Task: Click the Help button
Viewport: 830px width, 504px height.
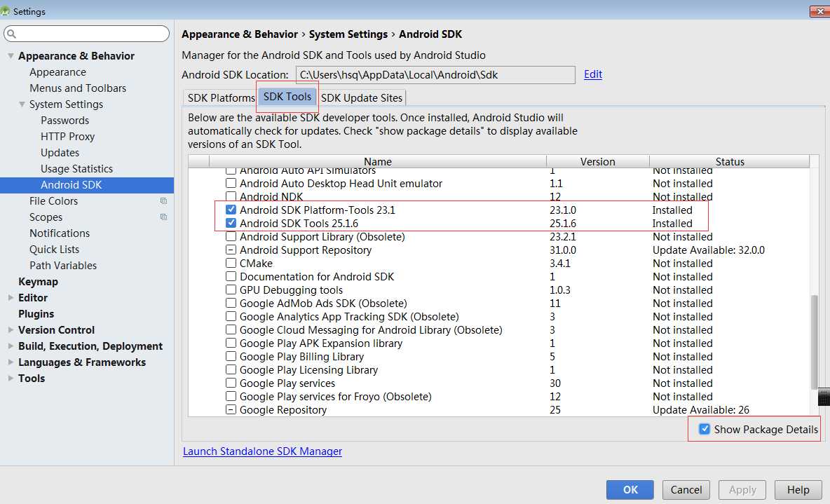Action: [798, 490]
